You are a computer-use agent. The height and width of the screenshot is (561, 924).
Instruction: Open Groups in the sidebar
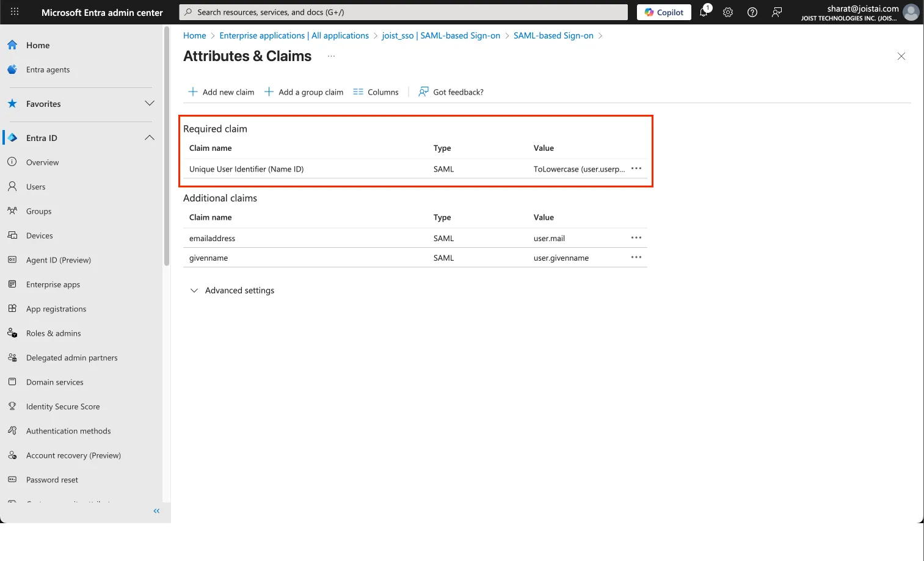tap(38, 211)
